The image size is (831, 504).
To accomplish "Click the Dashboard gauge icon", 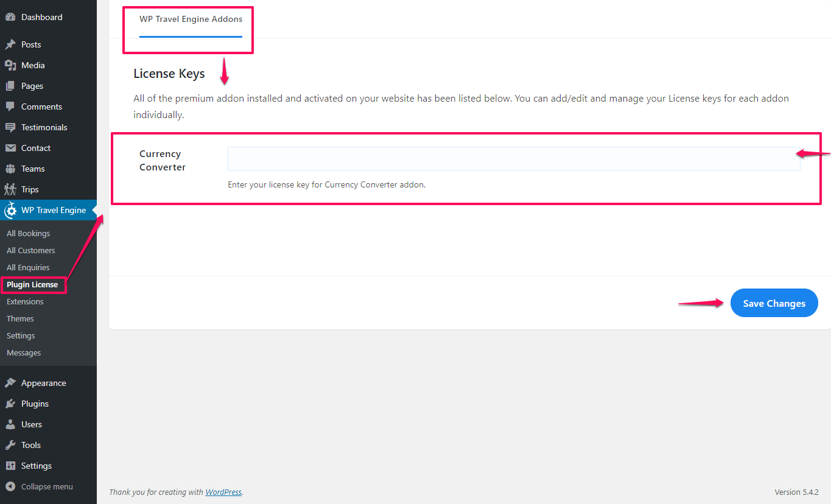I will pos(10,18).
